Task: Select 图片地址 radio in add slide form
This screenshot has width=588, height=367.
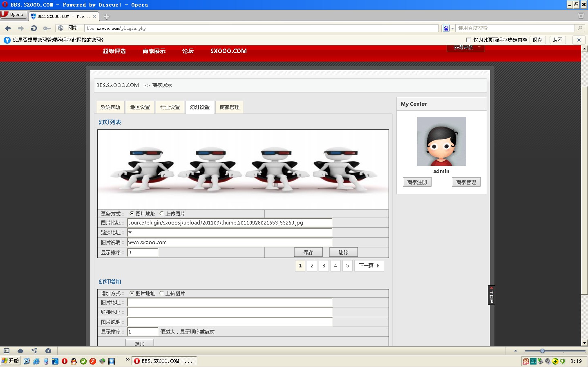Action: pos(132,293)
